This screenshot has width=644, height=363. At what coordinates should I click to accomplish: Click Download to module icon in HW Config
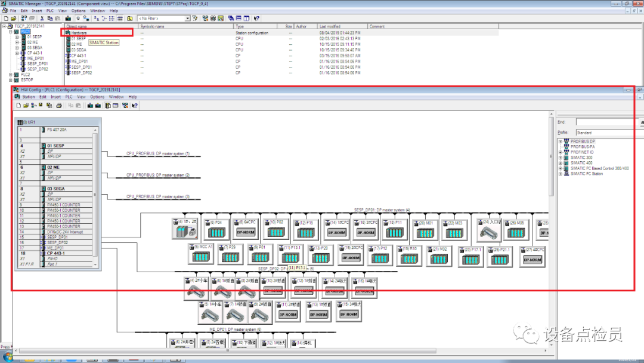coord(91,106)
